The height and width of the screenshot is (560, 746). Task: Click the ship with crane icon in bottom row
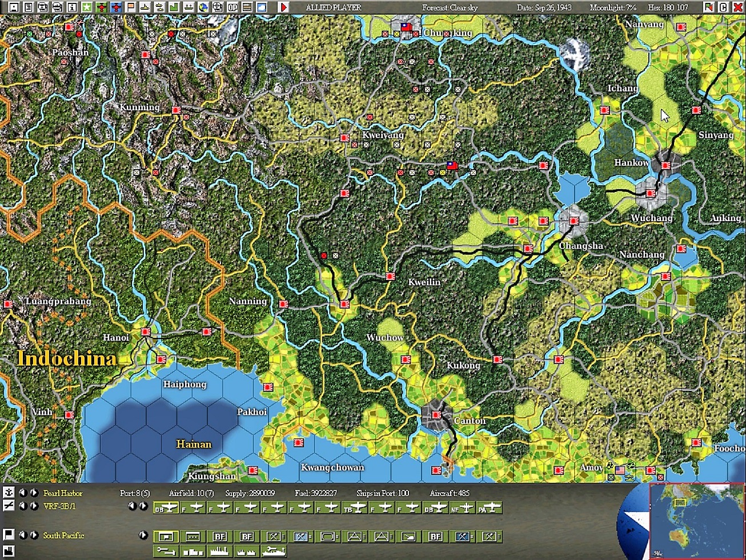(x=274, y=551)
